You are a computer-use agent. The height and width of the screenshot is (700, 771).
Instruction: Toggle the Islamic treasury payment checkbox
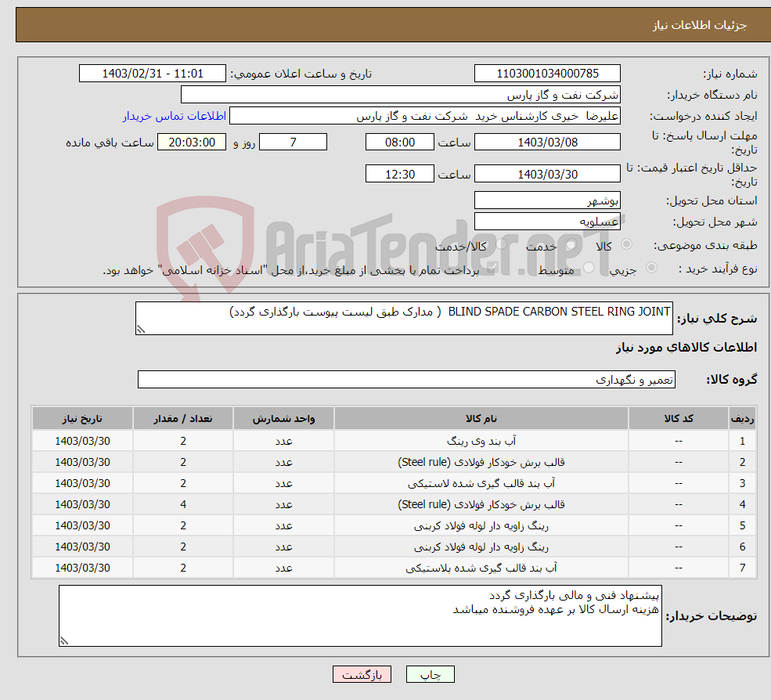point(492,268)
